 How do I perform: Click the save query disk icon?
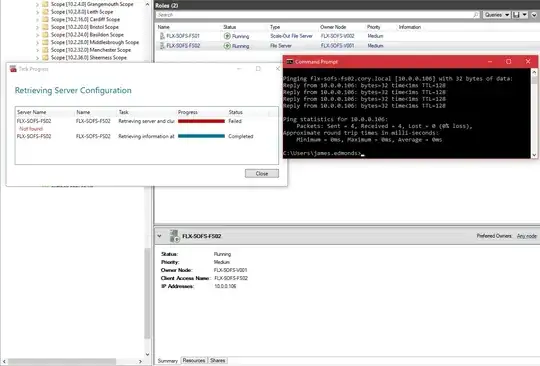coord(516,15)
